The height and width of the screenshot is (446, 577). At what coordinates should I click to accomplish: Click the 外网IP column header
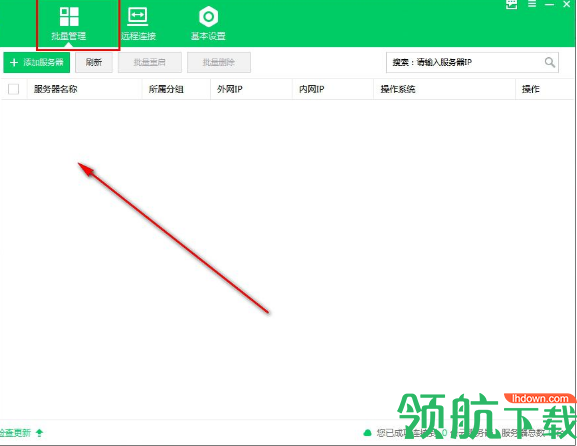tap(230, 89)
